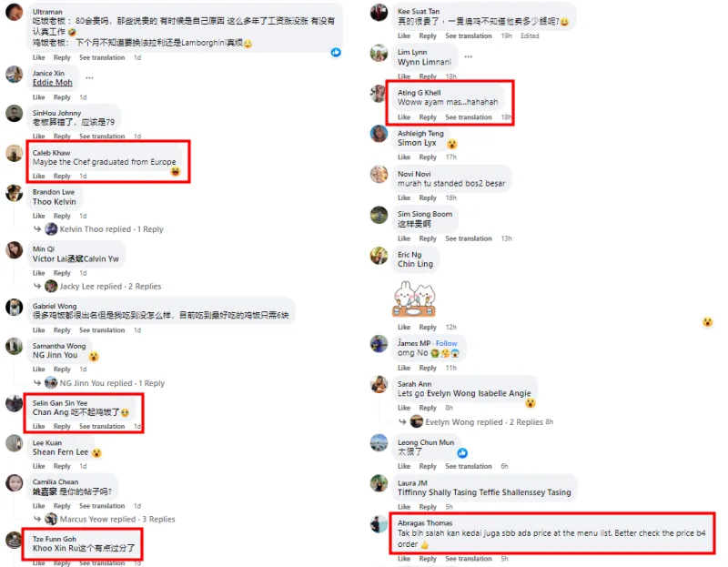The image size is (728, 567).
Task: See translation for Abragas Thomas's comment
Action: pyautogui.click(x=468, y=559)
